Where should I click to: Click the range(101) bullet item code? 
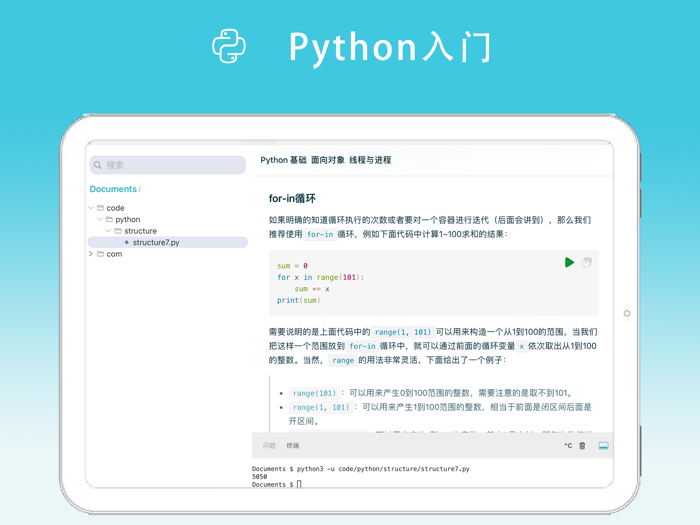[314, 393]
